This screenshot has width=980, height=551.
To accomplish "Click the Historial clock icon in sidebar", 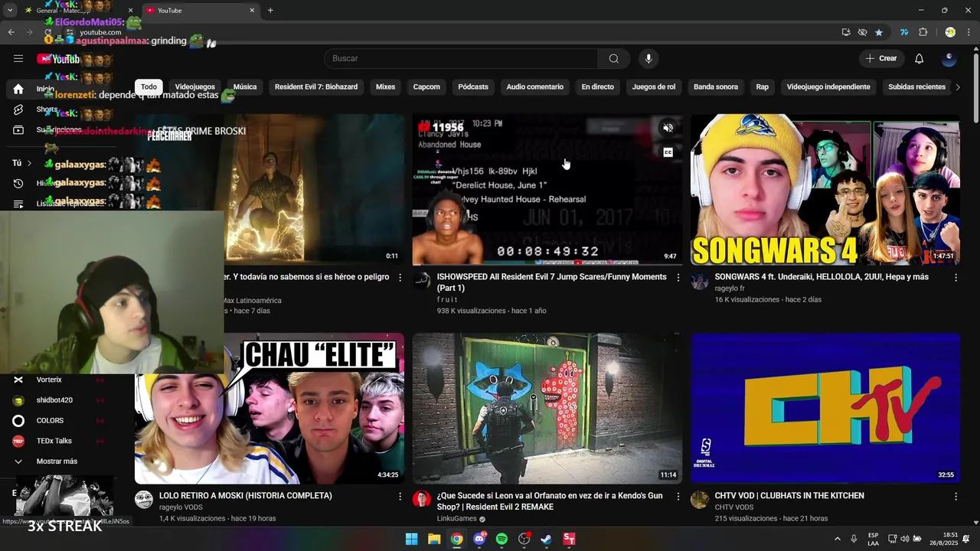I will coord(18,184).
